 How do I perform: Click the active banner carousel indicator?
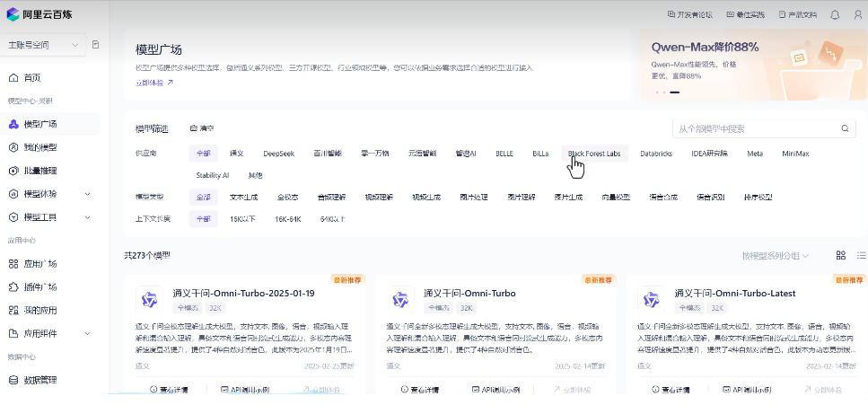click(x=674, y=92)
